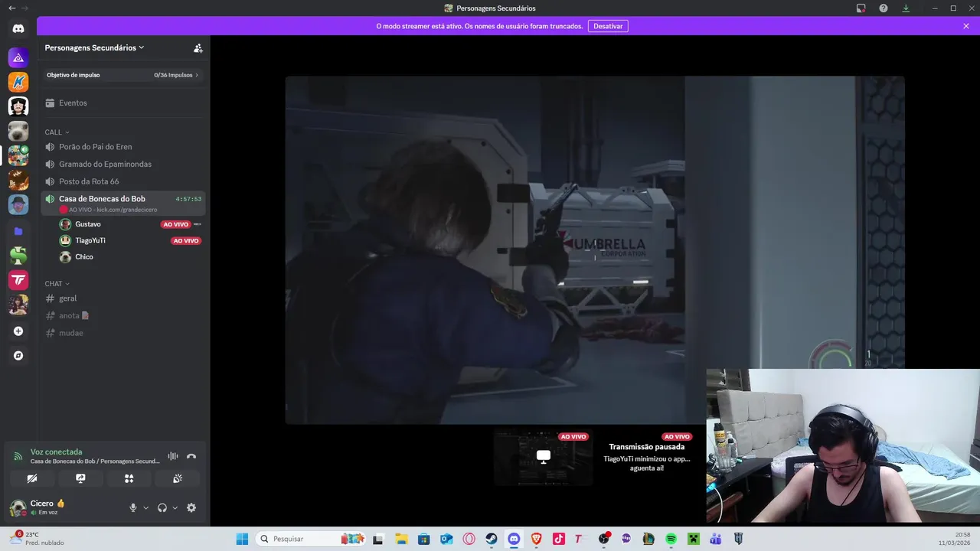Open the Windows Start menu
Screen dimensions: 980x551
click(x=242, y=539)
